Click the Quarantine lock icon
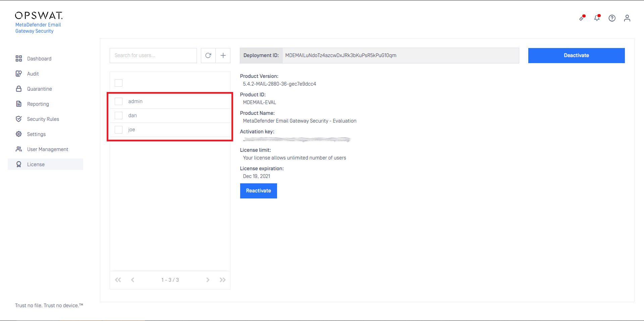Screen dimensions: 644x321 [19, 89]
